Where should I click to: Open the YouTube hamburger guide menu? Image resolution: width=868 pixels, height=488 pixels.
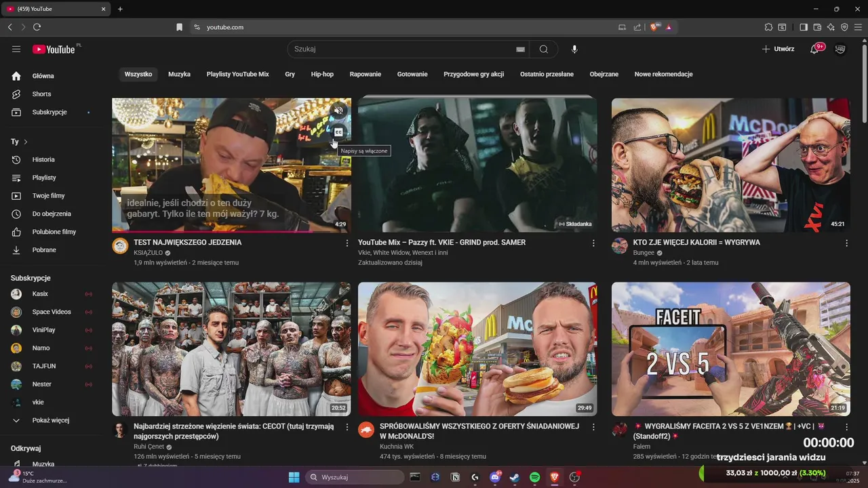click(x=16, y=49)
